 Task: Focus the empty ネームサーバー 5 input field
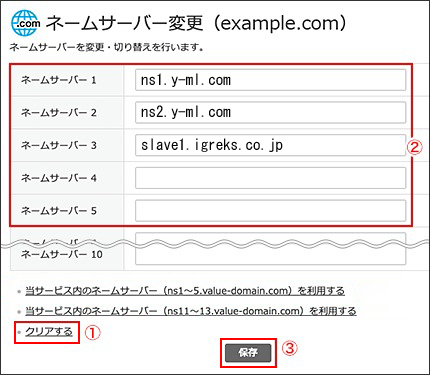click(x=270, y=211)
